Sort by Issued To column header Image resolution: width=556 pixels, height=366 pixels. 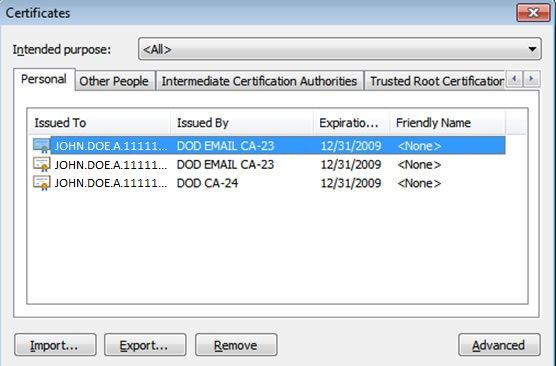[x=99, y=123]
